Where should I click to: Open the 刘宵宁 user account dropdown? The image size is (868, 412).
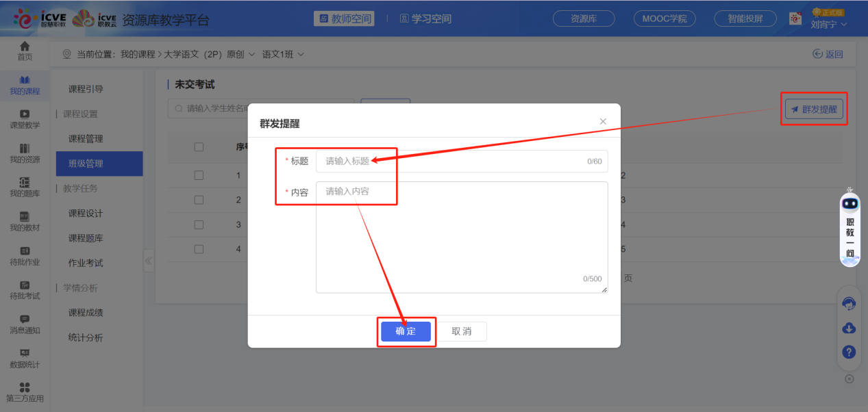pyautogui.click(x=828, y=25)
